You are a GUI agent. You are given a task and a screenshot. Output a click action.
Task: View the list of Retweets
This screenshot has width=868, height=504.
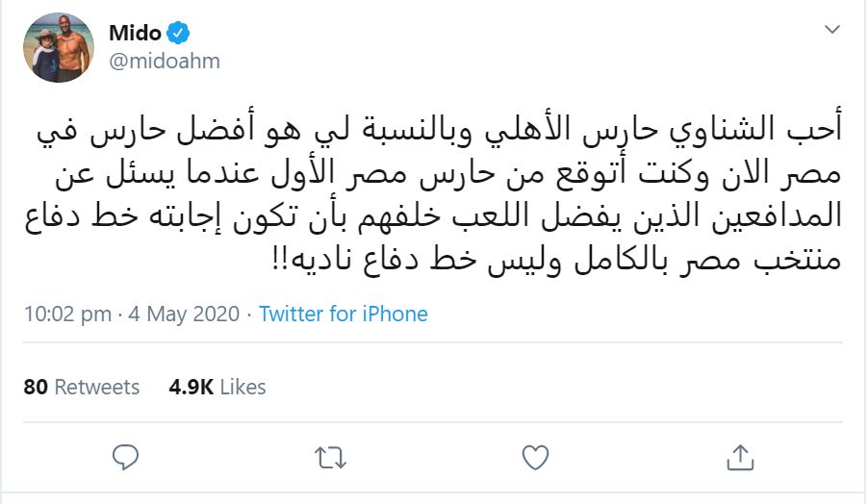[96, 387]
